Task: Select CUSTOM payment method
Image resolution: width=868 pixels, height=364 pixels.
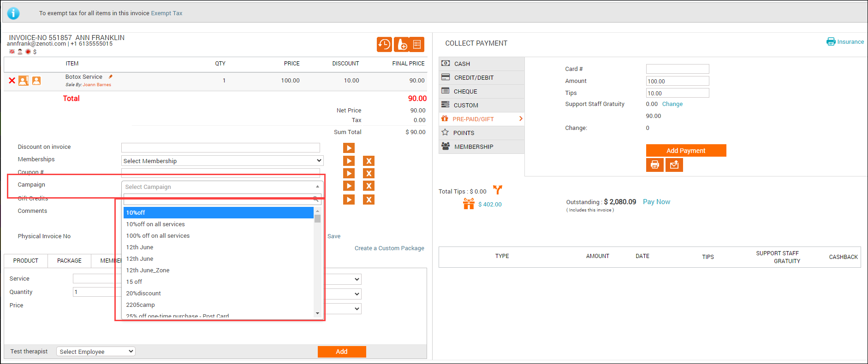Action: click(x=482, y=105)
